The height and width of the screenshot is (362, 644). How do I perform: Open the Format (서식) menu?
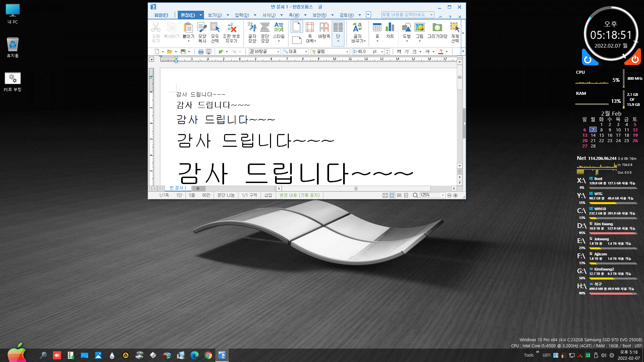tap(269, 15)
